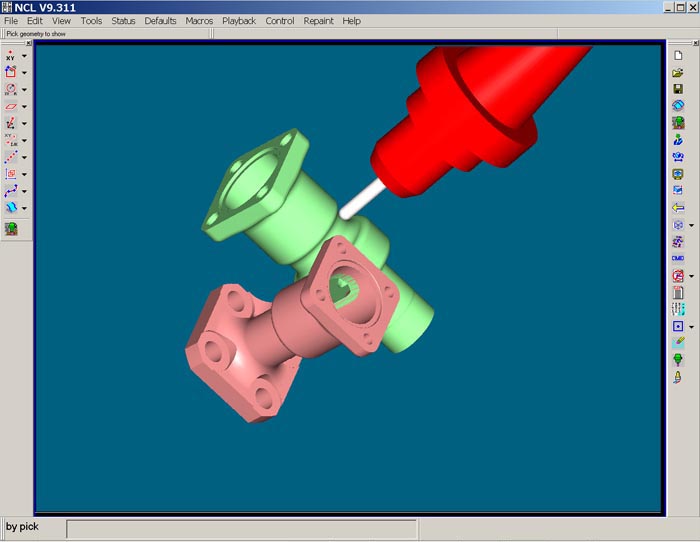Click the yellow left arrow icon
Screen dimensions: 700x542
click(678, 208)
